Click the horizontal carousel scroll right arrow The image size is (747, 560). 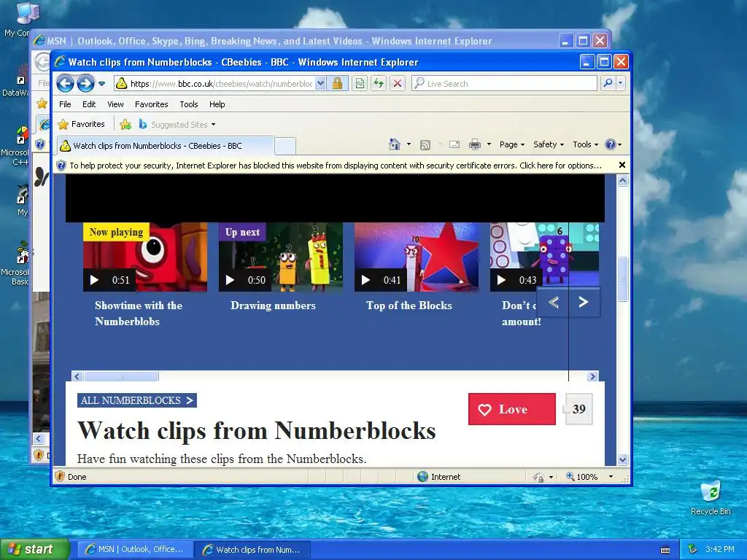point(592,377)
